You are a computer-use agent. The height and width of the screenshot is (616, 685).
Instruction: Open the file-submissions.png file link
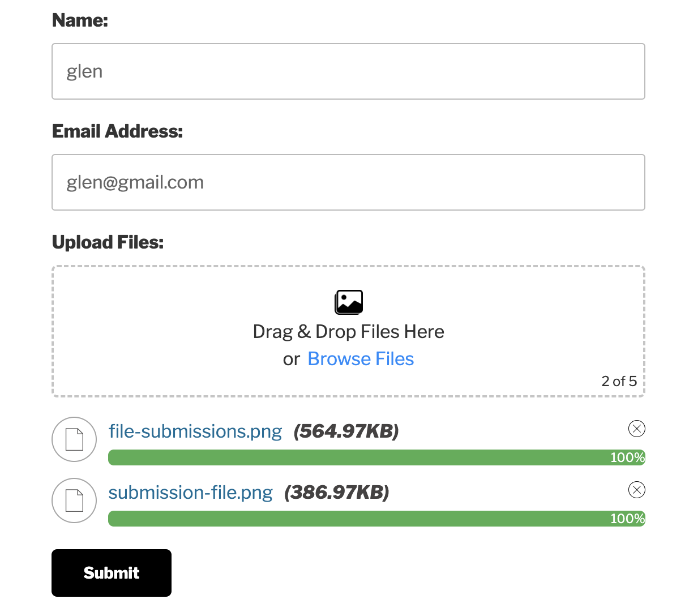pos(195,431)
